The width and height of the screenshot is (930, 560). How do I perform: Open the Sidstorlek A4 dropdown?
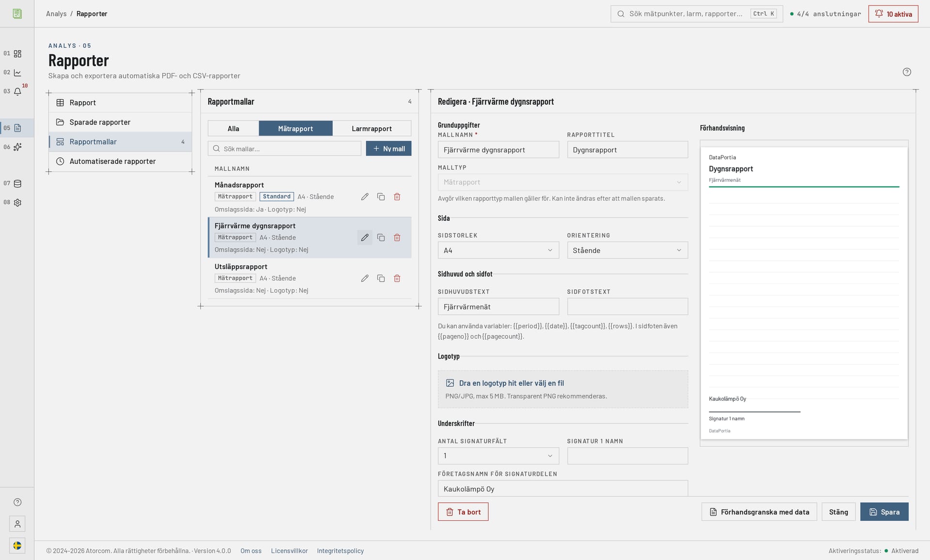[498, 250]
